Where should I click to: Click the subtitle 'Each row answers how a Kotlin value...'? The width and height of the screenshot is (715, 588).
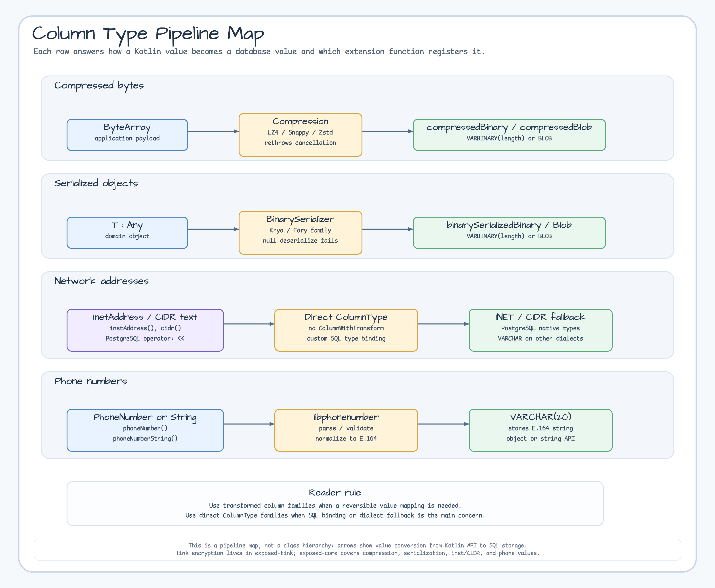tap(259, 51)
